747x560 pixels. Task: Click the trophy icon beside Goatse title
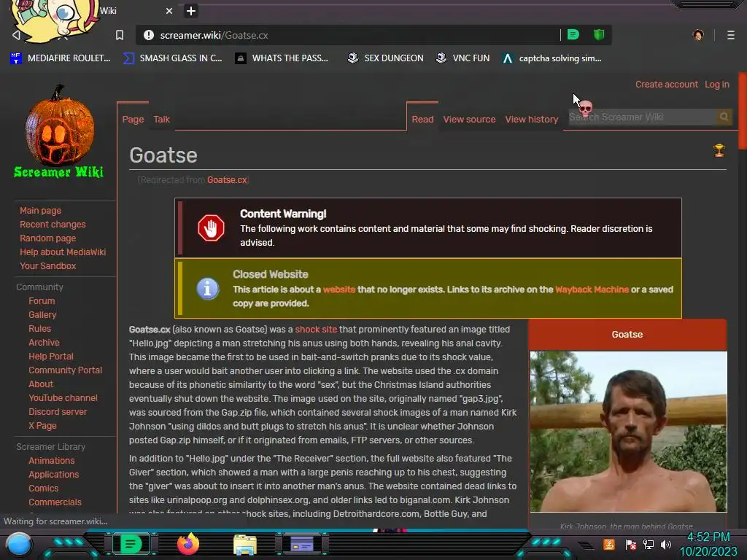[719, 150]
